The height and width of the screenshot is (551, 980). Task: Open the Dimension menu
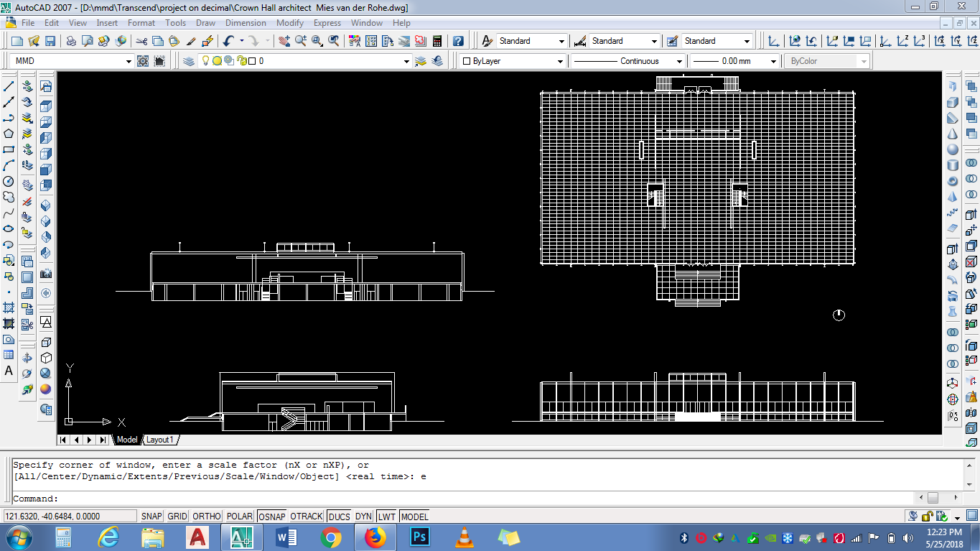[246, 23]
